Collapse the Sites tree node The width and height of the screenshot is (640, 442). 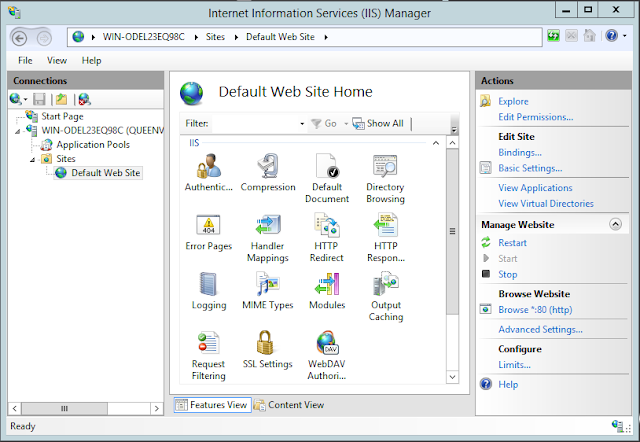click(33, 160)
